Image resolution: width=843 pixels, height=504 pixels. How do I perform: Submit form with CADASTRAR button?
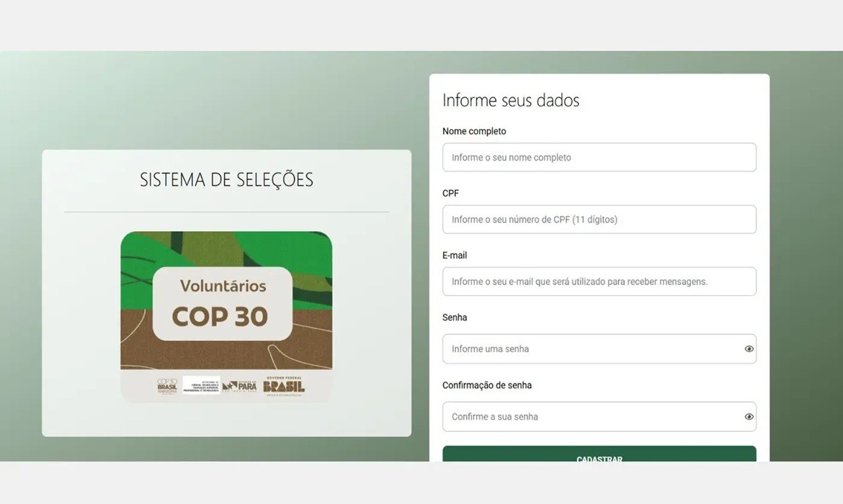click(599, 454)
